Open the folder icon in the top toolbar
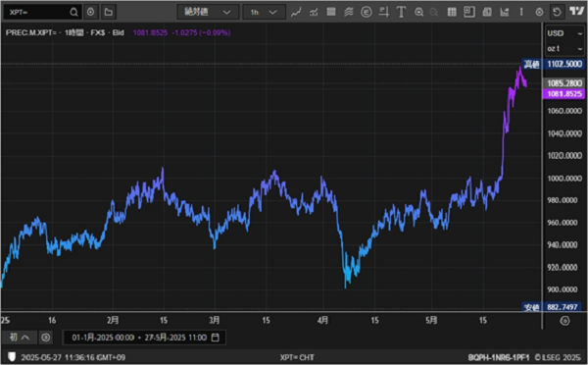The image size is (588, 365). tap(109, 13)
